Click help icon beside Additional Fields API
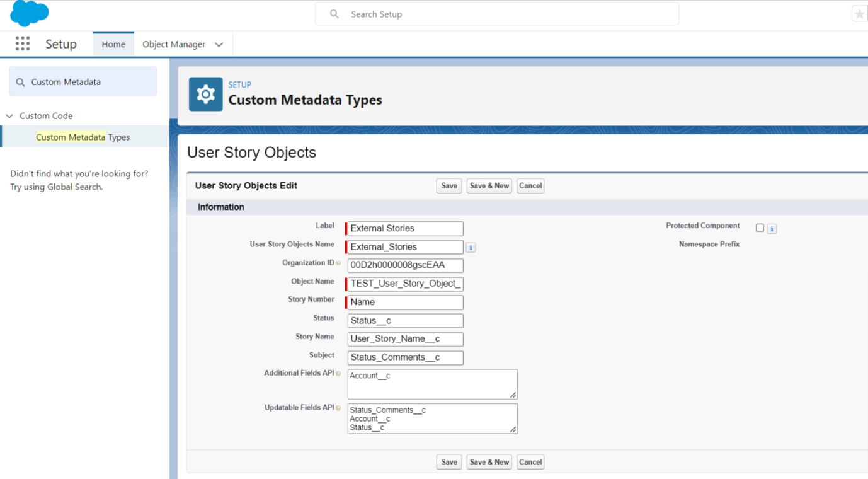Image resolution: width=868 pixels, height=479 pixels. 338,374
